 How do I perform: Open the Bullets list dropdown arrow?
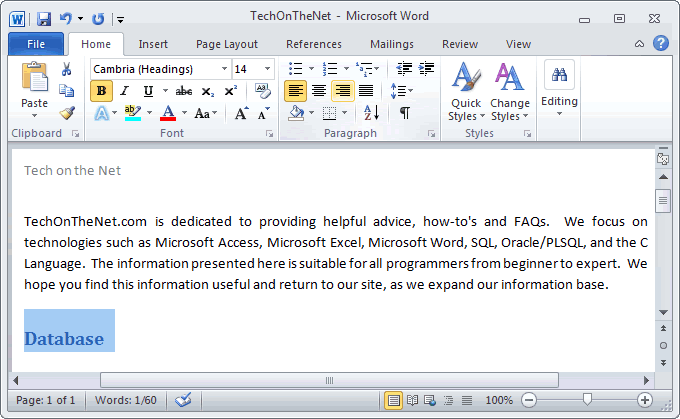[311, 69]
